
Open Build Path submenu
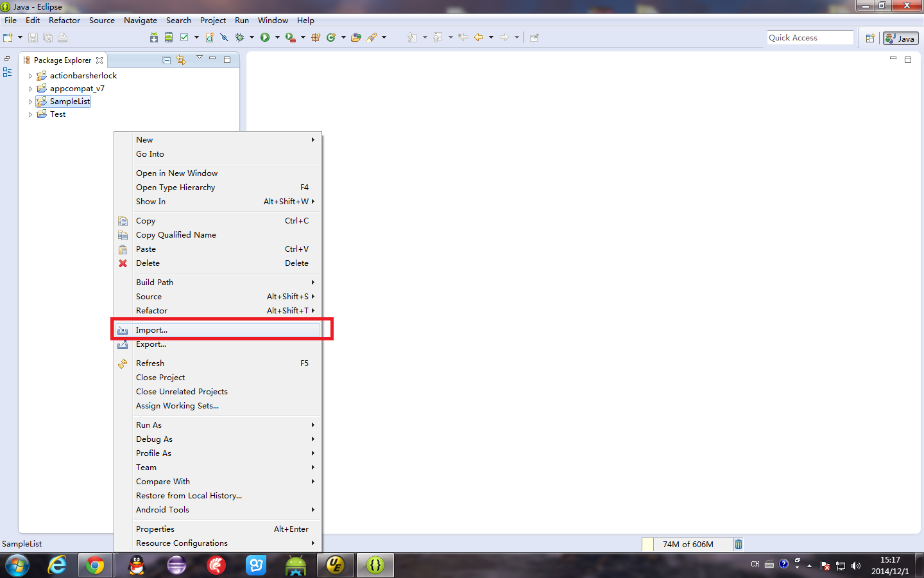click(218, 283)
